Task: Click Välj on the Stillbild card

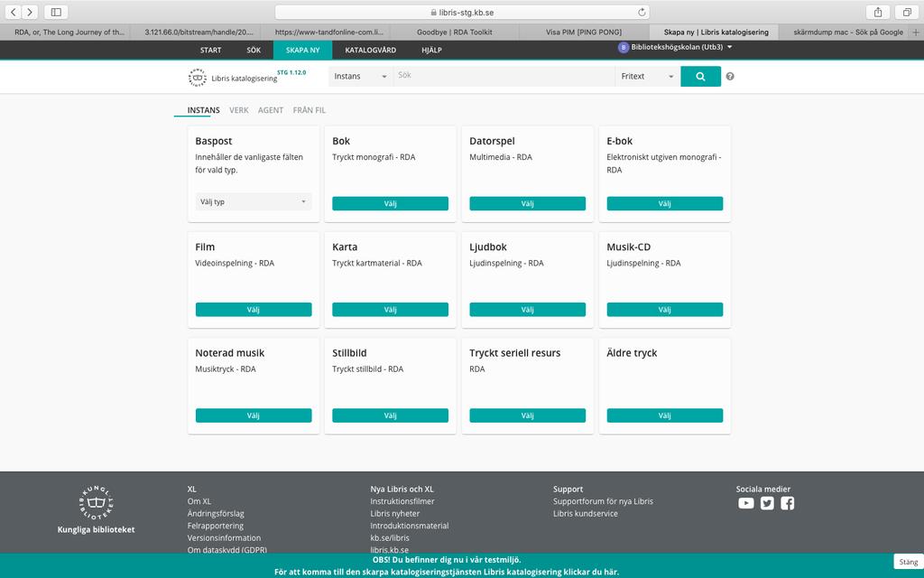Action: click(x=390, y=415)
